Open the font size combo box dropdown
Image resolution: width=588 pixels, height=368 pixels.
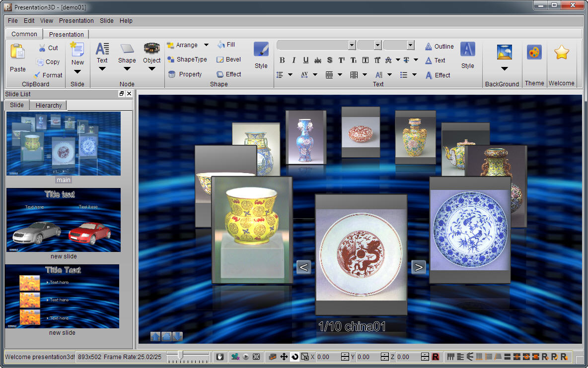point(377,45)
